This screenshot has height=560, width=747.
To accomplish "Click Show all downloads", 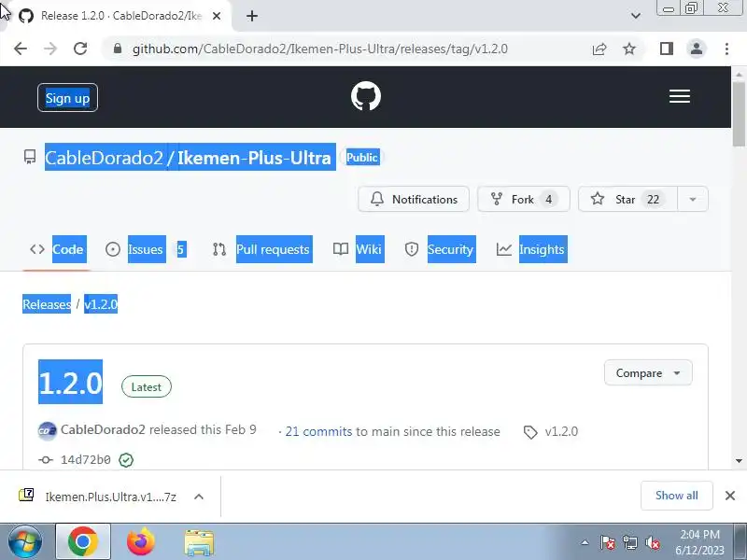I will click(676, 496).
